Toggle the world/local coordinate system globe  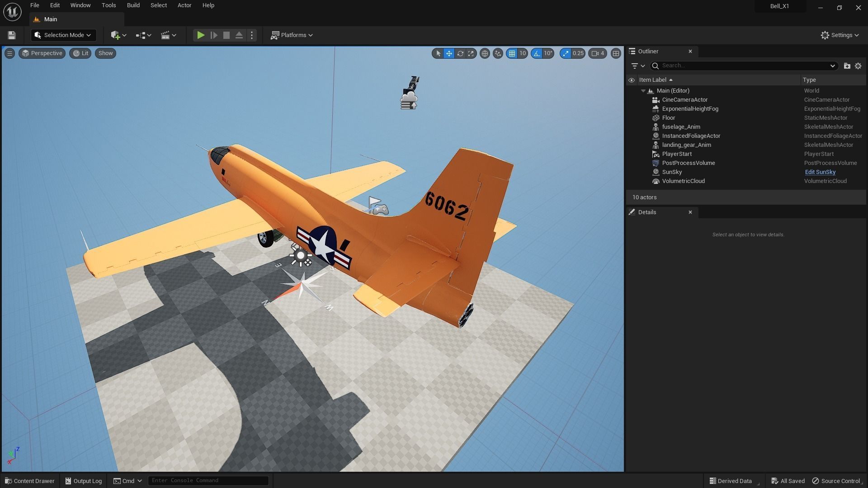click(485, 53)
